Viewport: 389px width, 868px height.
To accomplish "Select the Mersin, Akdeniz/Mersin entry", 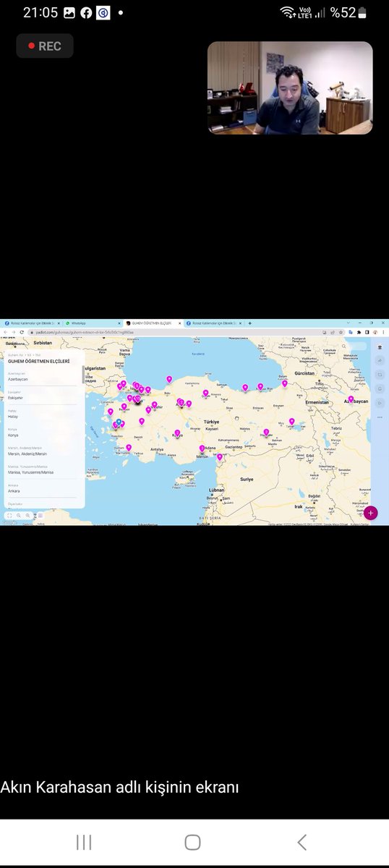I will click(43, 451).
